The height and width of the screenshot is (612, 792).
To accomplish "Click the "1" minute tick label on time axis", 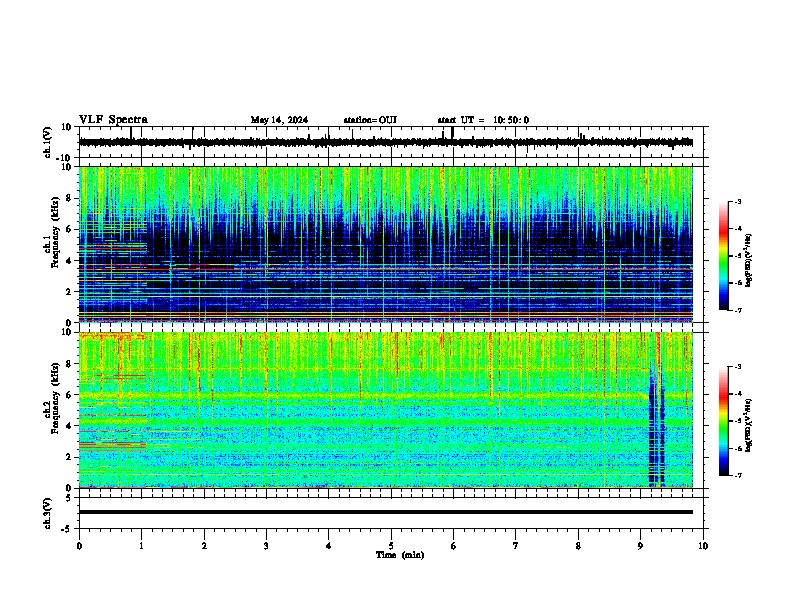I will pos(141,546).
